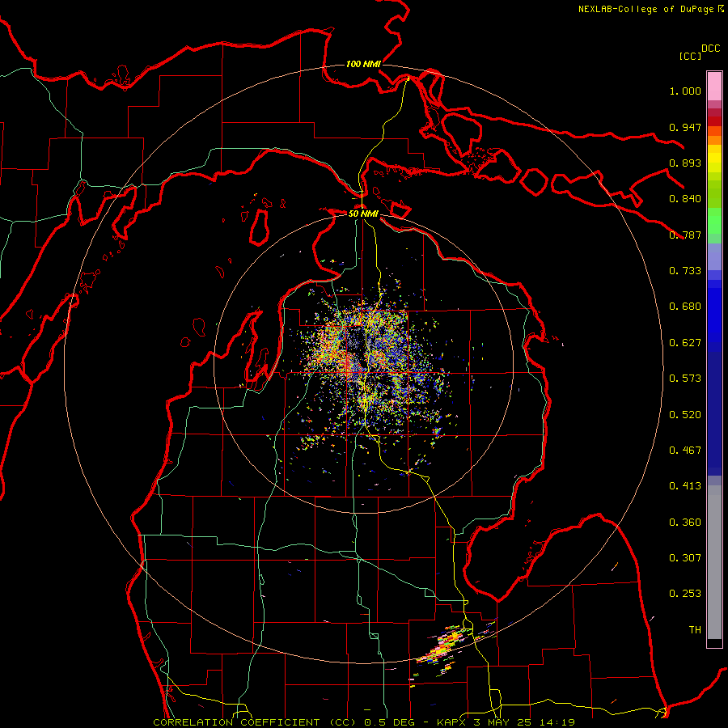This screenshot has height=728, width=728.
Task: Click the KAPX station identifier
Action: [x=453, y=722]
